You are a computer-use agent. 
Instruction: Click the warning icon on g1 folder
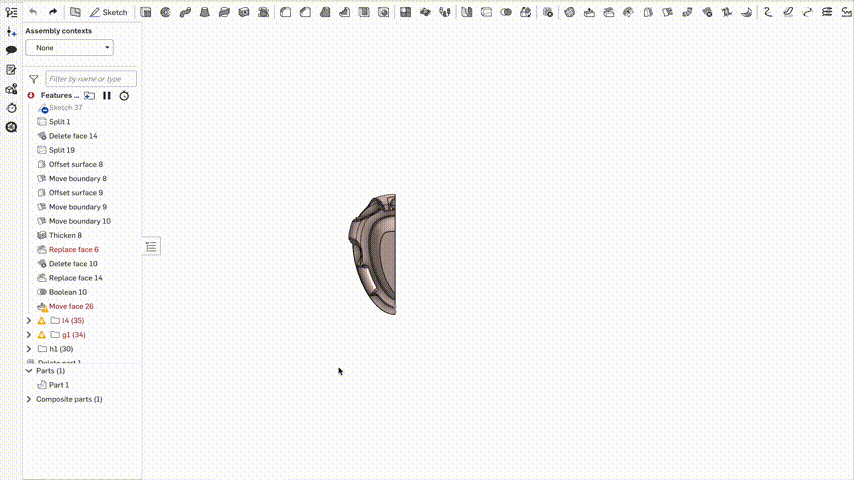click(x=41, y=335)
